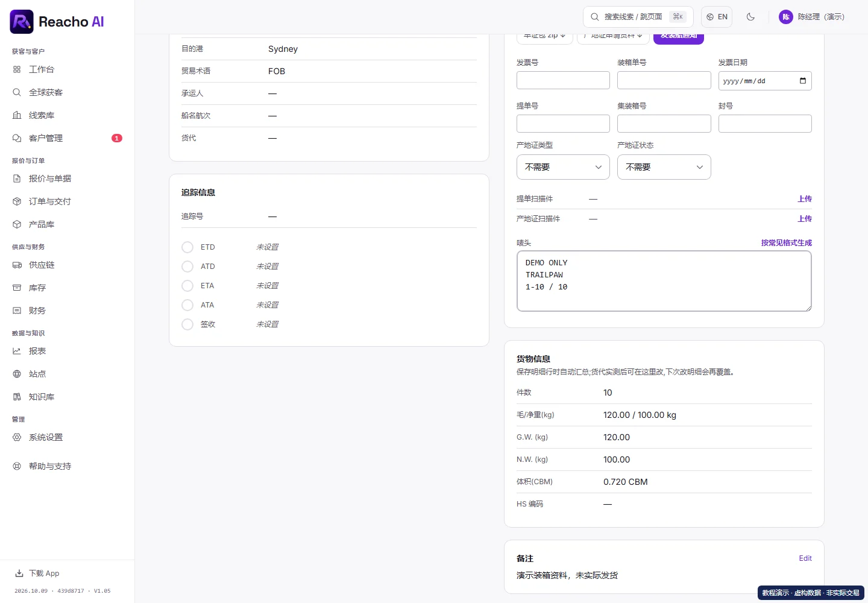The width and height of the screenshot is (868, 603).
Task: Select the ETA milestone circle
Action: [x=187, y=286]
